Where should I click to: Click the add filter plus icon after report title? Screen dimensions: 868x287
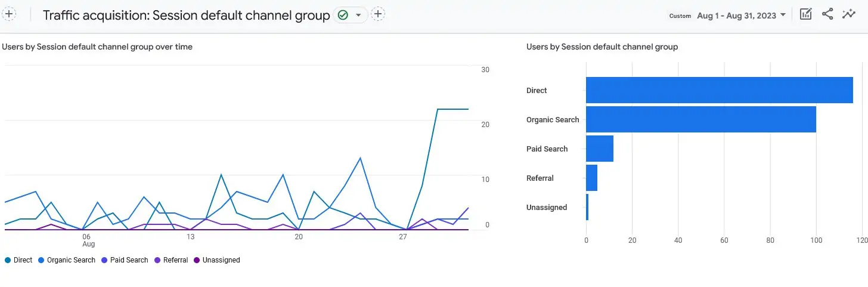click(377, 14)
